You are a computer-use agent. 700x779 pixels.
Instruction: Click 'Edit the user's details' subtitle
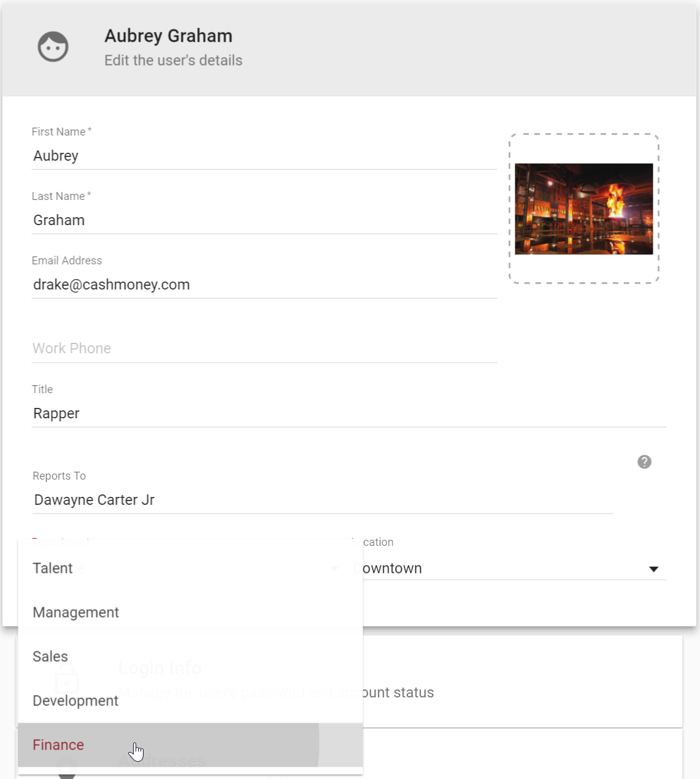pos(173,60)
